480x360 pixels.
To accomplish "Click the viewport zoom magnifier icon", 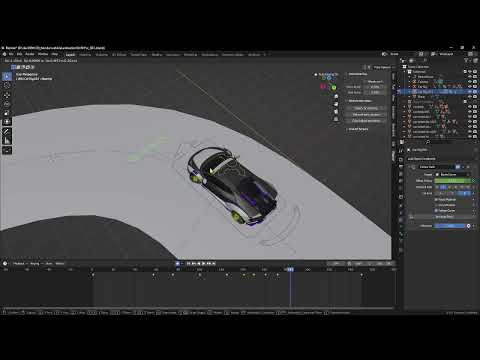I will pos(336,97).
